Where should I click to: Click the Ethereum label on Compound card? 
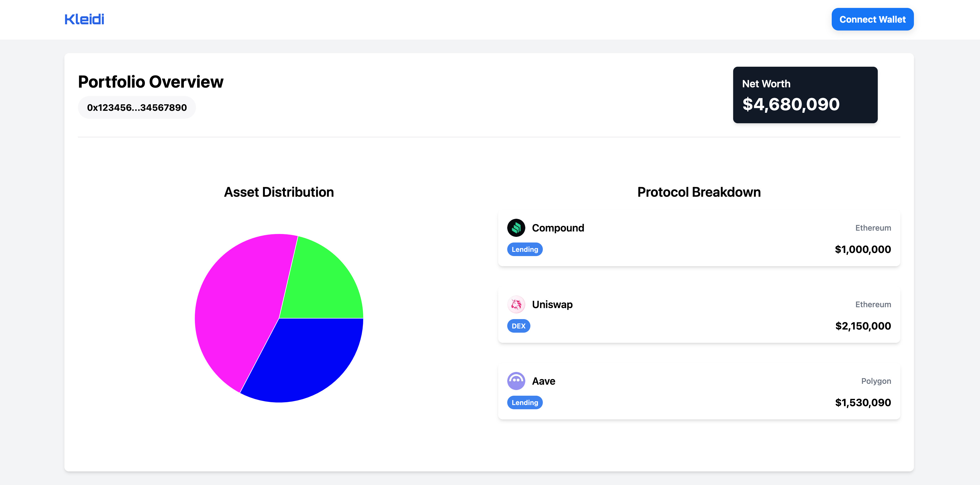[x=873, y=228]
